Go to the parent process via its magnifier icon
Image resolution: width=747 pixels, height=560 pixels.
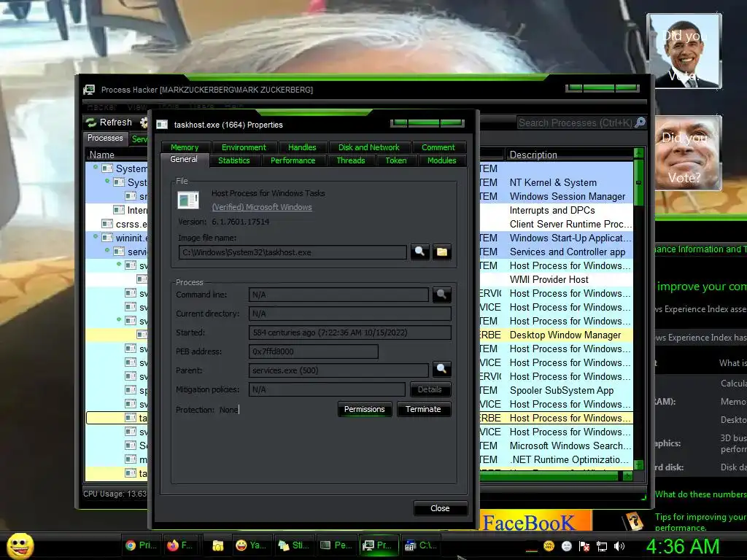click(x=441, y=369)
